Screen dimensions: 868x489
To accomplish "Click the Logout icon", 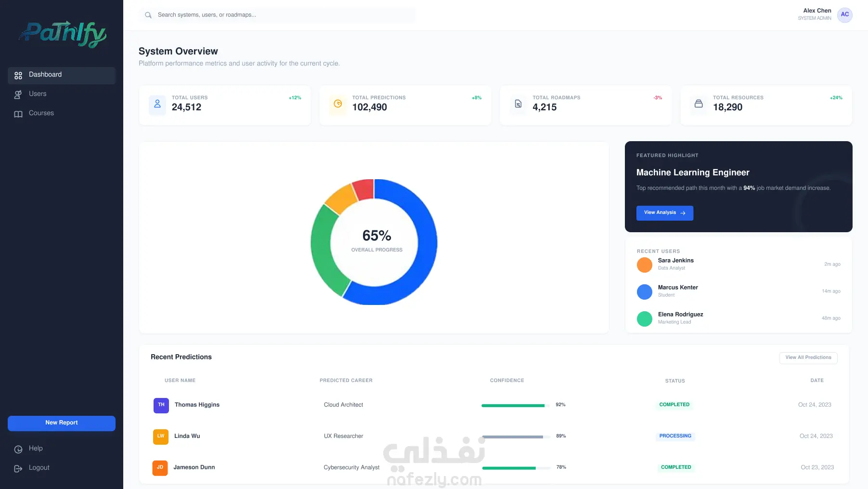I will (x=18, y=468).
